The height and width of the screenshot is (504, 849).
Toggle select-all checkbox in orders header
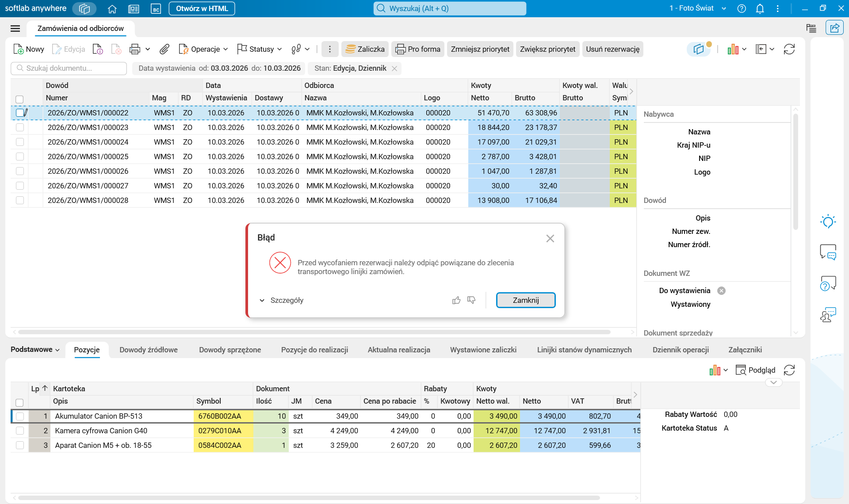tap(19, 99)
